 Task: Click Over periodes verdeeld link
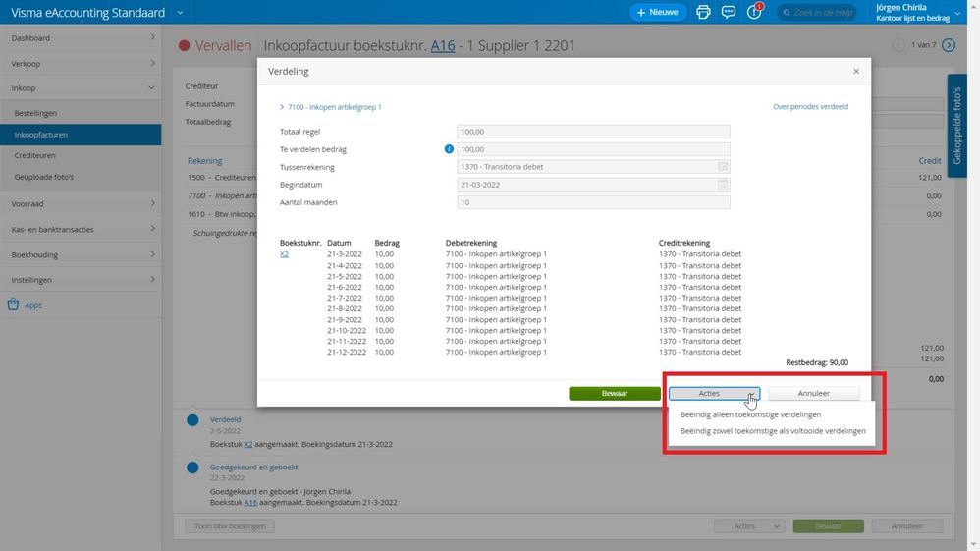click(810, 107)
